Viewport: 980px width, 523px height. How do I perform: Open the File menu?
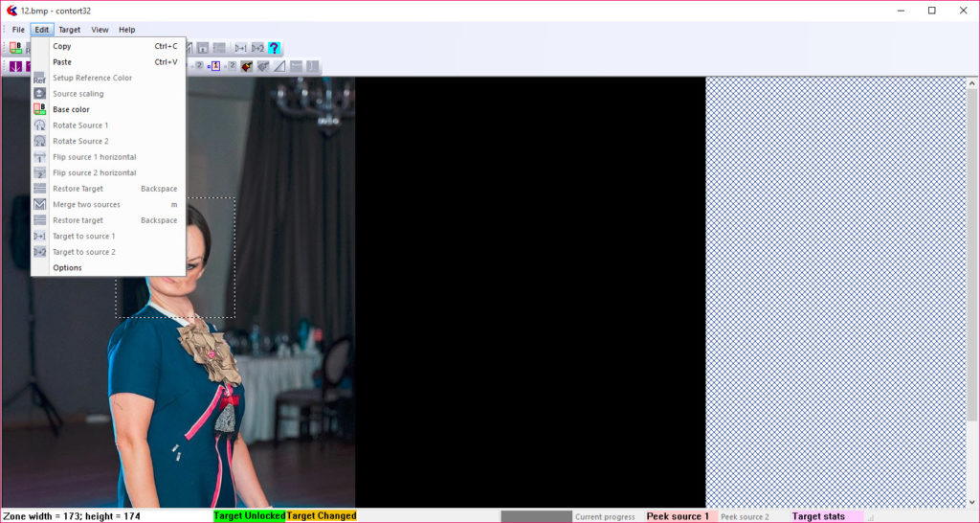point(18,30)
